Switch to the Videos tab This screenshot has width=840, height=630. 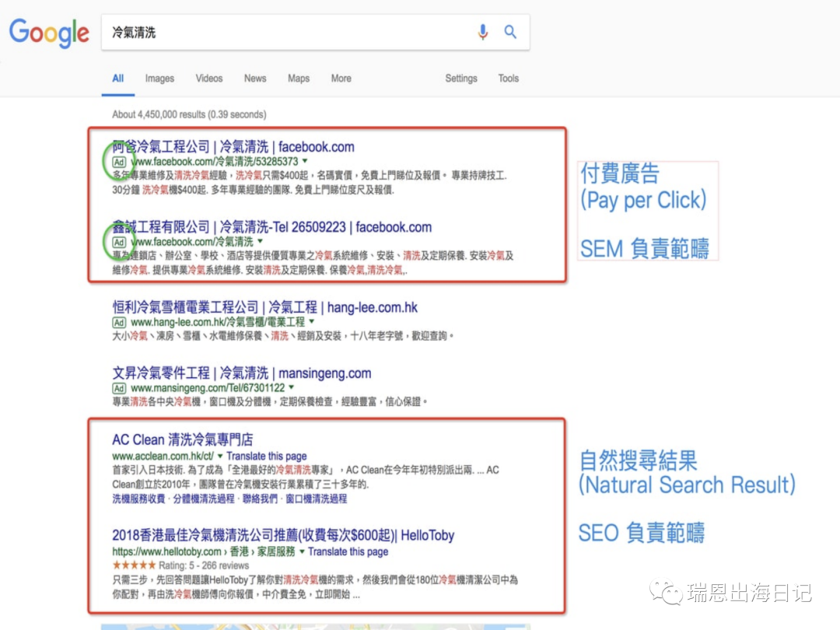[x=209, y=79]
